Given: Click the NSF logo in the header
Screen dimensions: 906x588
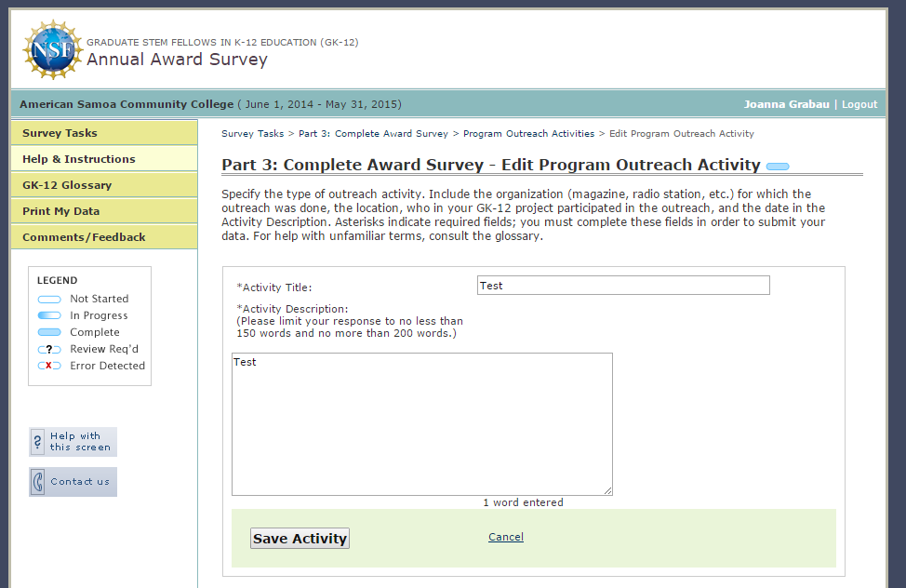Looking at the screenshot, I should (x=53, y=49).
